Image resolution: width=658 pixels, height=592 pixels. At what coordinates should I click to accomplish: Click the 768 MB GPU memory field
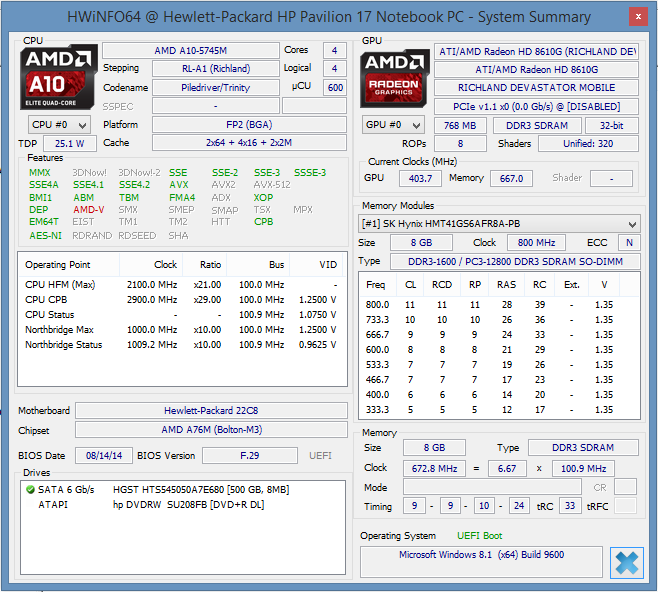[460, 125]
